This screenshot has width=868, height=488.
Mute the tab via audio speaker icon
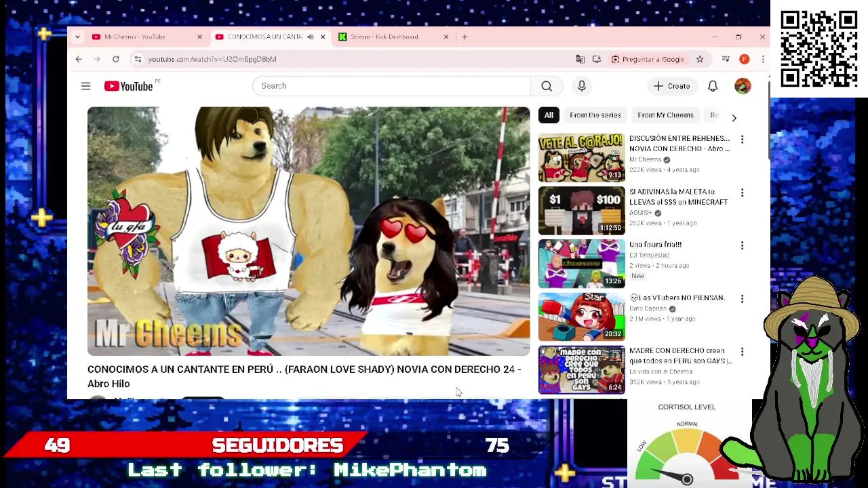[311, 37]
